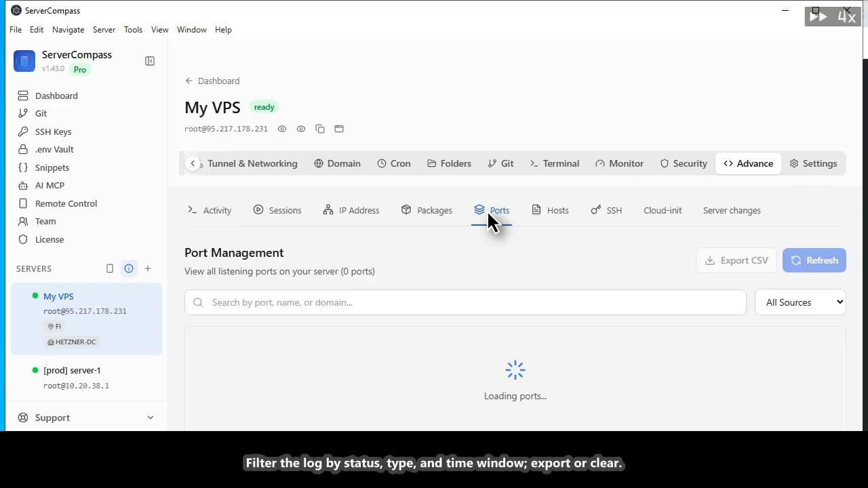Collapse the sidebar panel toggle icon
This screenshot has height=488, width=868.
(x=150, y=61)
